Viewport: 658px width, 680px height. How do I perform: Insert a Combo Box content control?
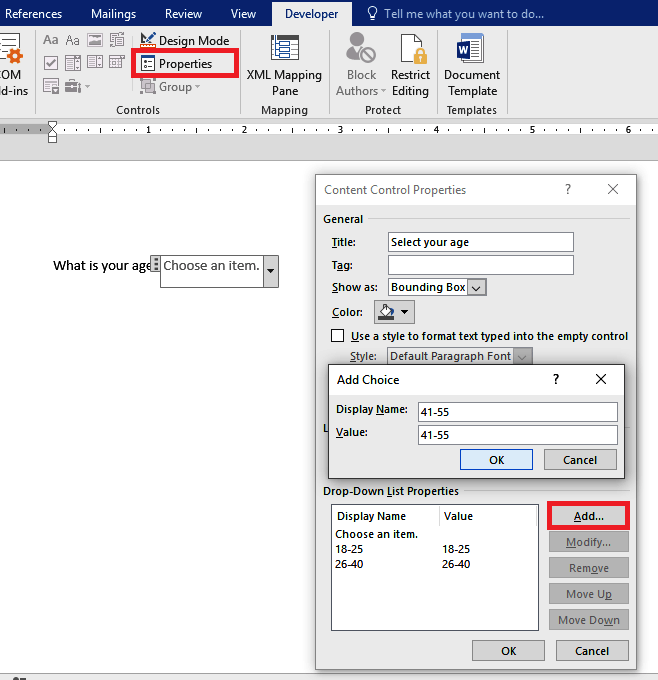[x=72, y=63]
